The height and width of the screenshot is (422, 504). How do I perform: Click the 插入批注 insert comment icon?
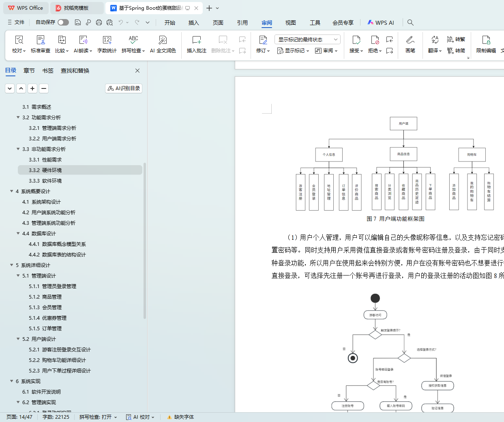point(196,40)
